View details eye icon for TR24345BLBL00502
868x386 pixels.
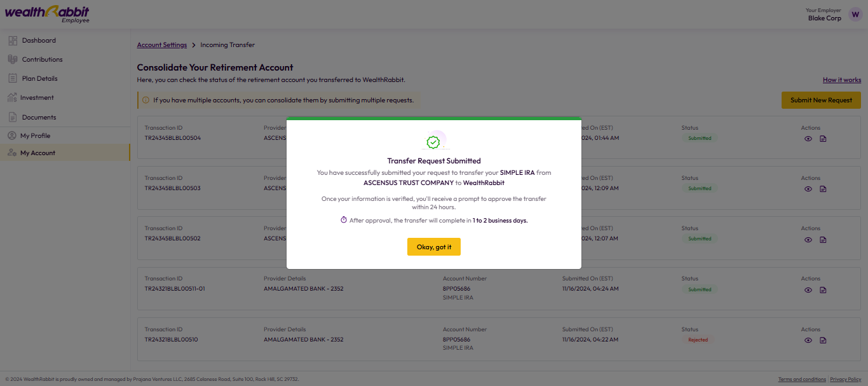[x=808, y=240]
